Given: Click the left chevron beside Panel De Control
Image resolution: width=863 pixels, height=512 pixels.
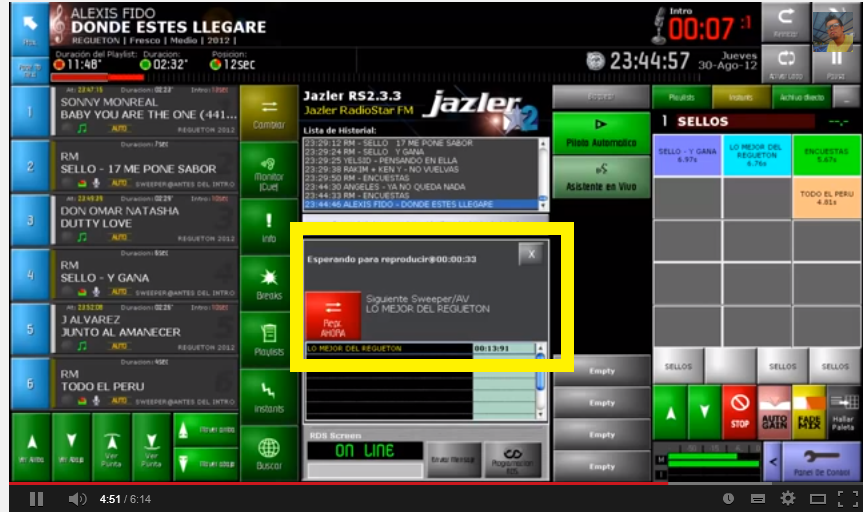Looking at the screenshot, I should point(772,462).
